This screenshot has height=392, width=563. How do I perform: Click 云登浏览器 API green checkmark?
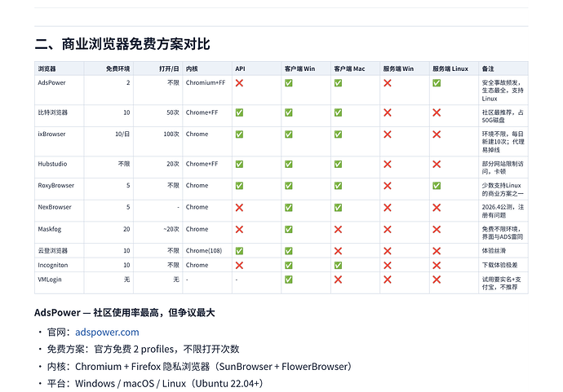coord(239,251)
